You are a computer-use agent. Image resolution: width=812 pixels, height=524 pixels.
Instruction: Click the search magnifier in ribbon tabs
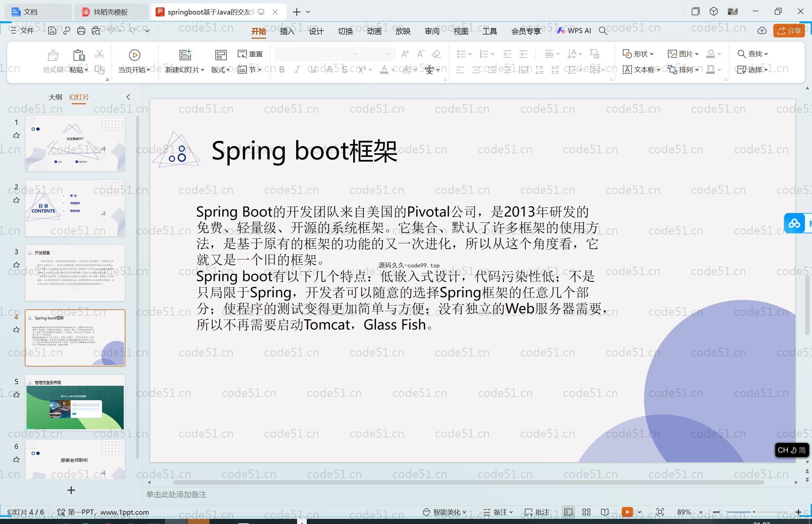pos(603,31)
